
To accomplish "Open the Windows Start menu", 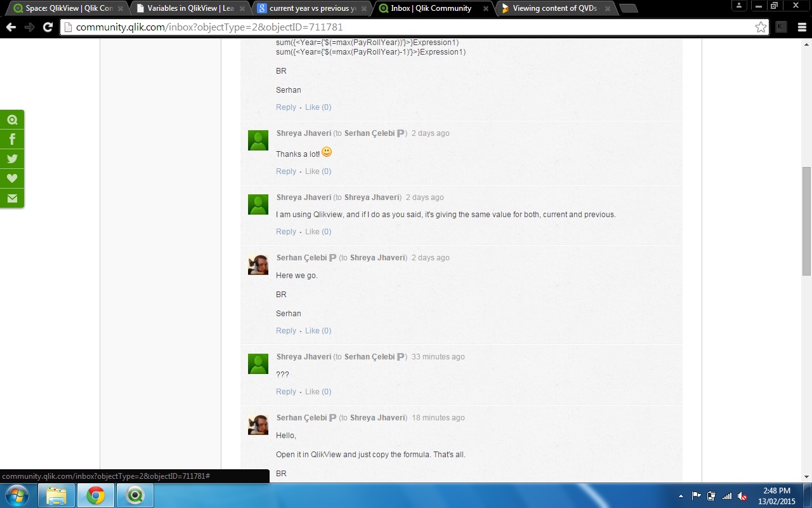I will (17, 495).
